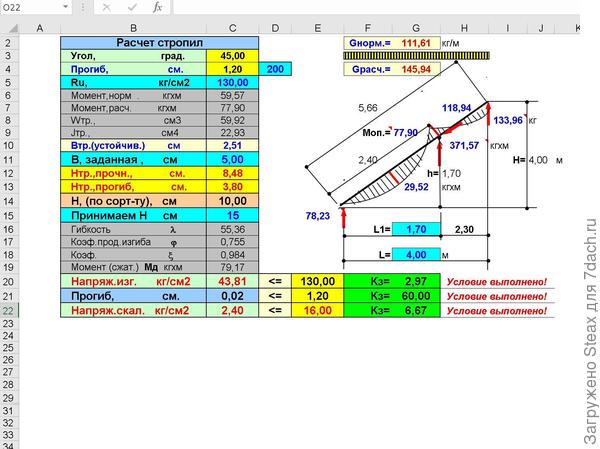Viewport: 600px width, 449px height.
Task: Select the Ru value 130,00 in column C
Action: 233,83
